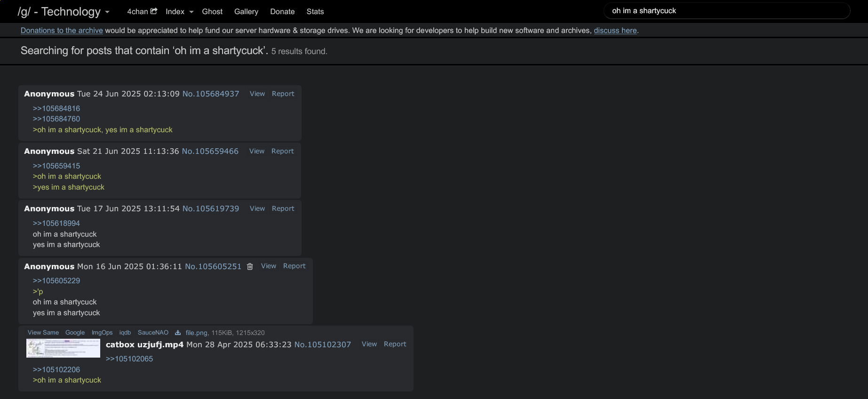Screen dimensions: 868x399
Task: Open post number No.105619739
Action: click(211, 208)
